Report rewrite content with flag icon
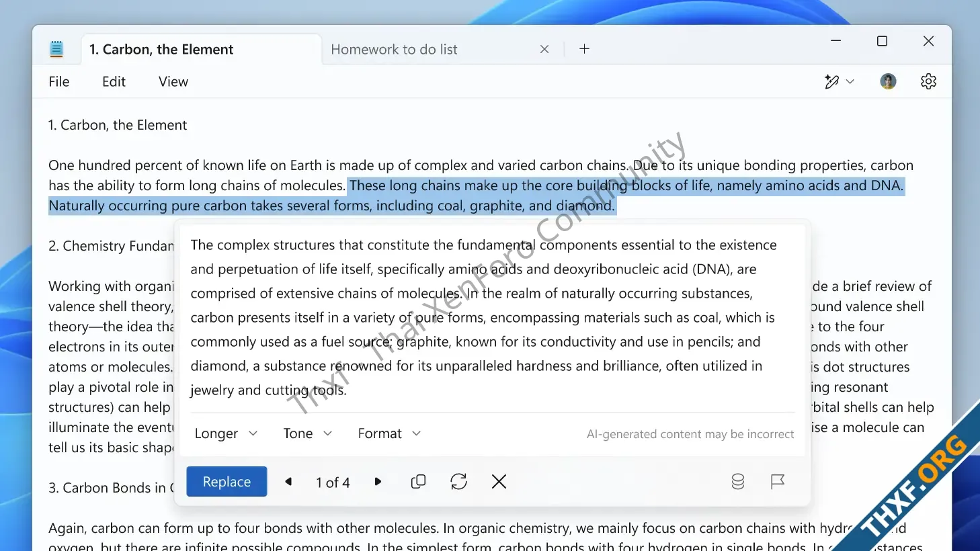The image size is (980, 551). click(x=778, y=482)
